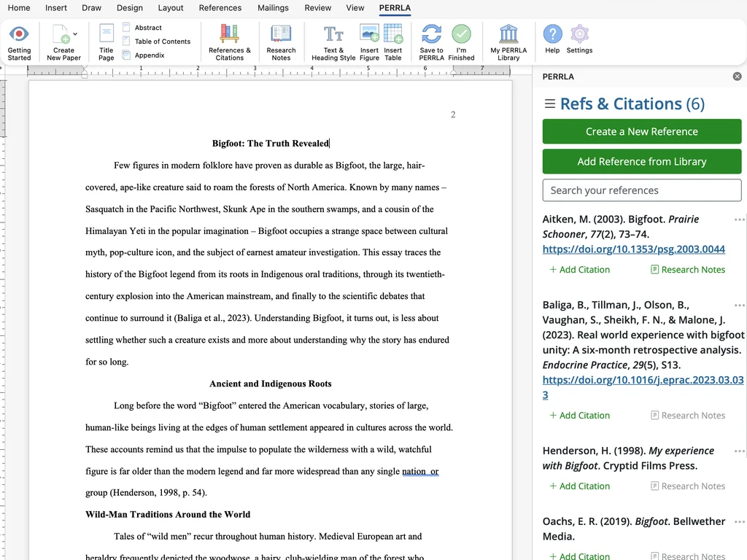Open the Review ribbon tab
The height and width of the screenshot is (560, 747).
coord(318,7)
